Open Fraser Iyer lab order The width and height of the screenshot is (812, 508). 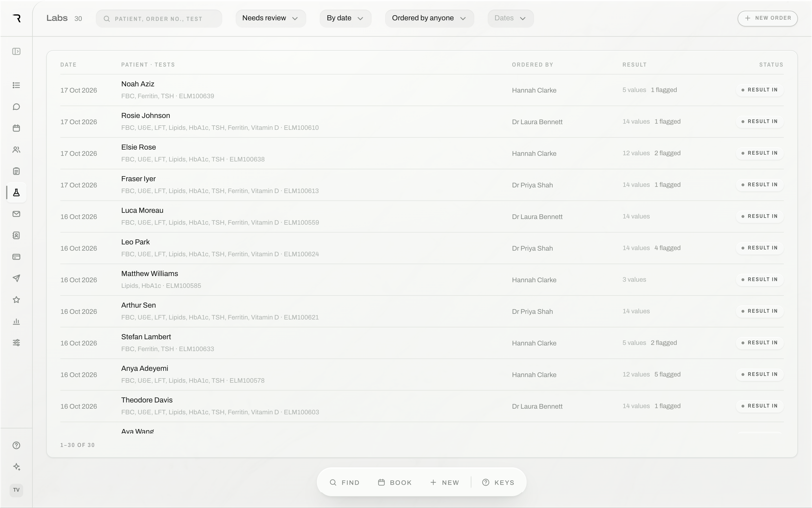422,185
